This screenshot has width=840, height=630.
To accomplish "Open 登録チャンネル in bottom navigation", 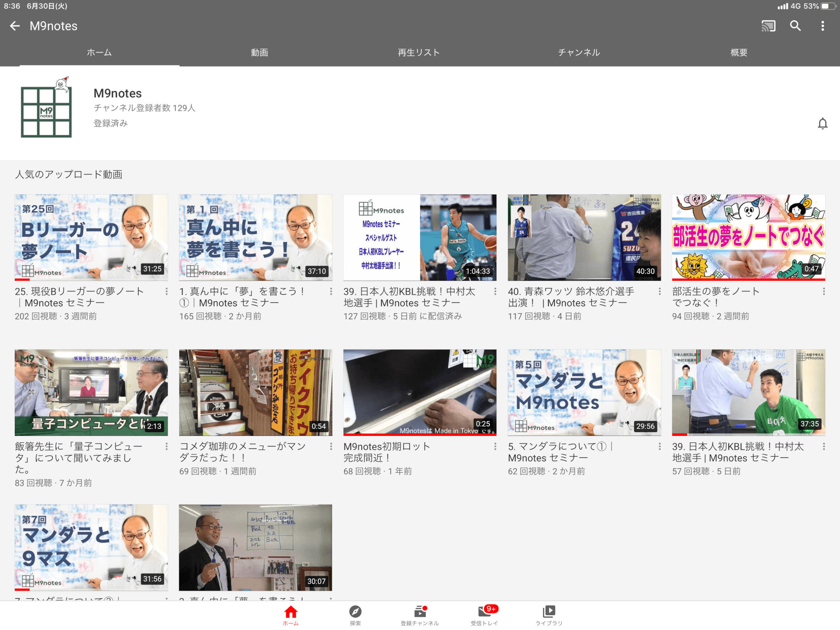I will [x=420, y=615].
